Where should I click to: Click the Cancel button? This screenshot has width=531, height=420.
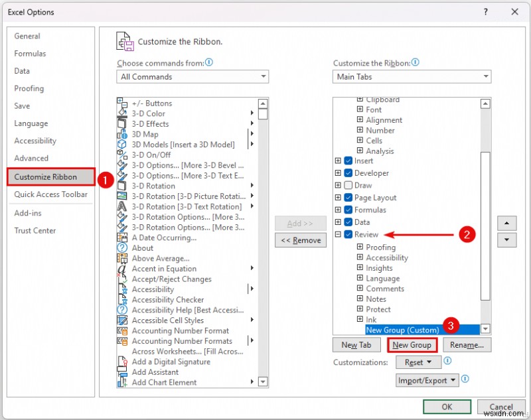[501, 407]
